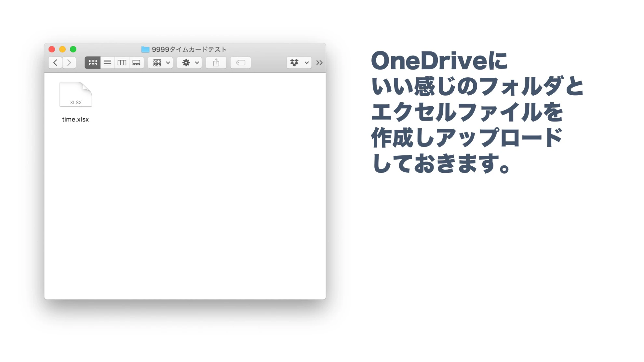Switch Finder to column view
The width and height of the screenshot is (644, 362).
pyautogui.click(x=122, y=63)
